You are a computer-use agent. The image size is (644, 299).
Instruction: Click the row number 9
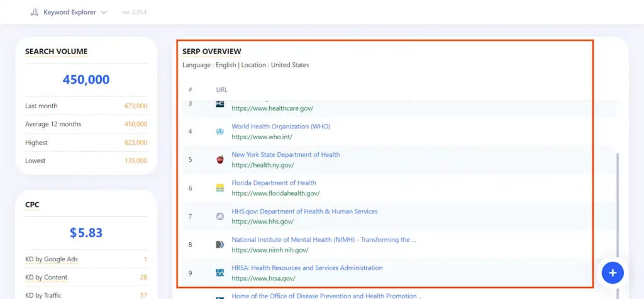(x=190, y=273)
